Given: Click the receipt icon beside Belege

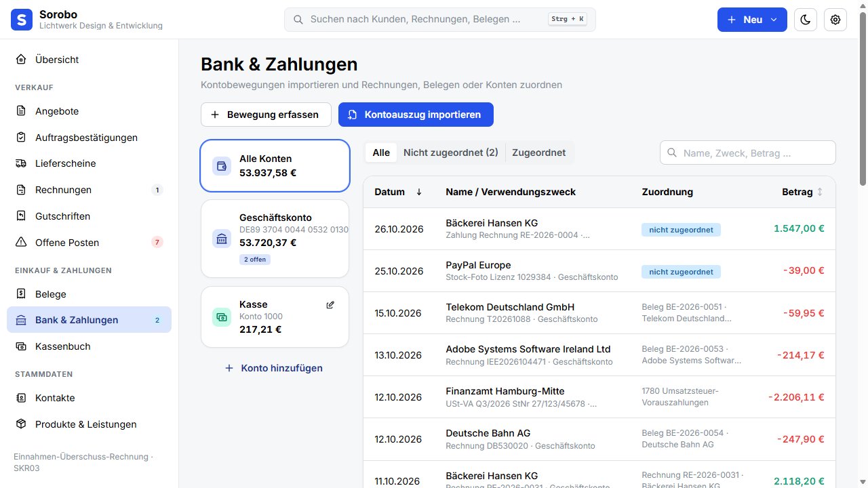Looking at the screenshot, I should (x=22, y=294).
